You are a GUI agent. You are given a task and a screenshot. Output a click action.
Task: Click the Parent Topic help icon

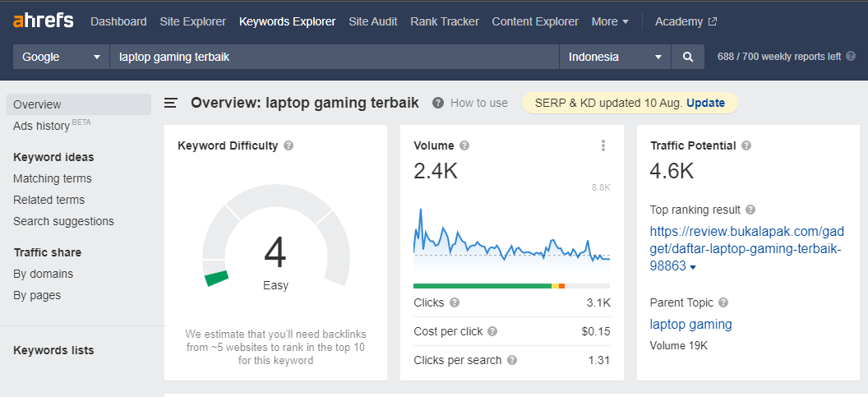pyautogui.click(x=723, y=302)
